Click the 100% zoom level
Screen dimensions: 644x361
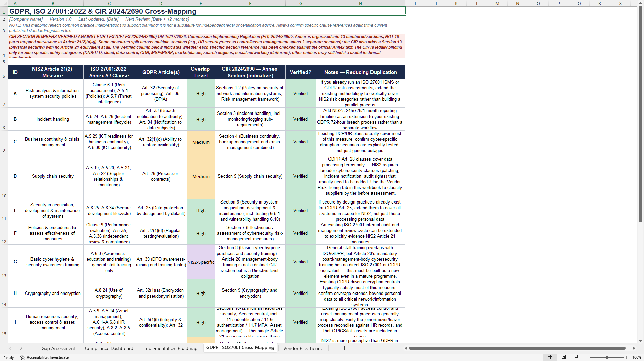coord(637,357)
